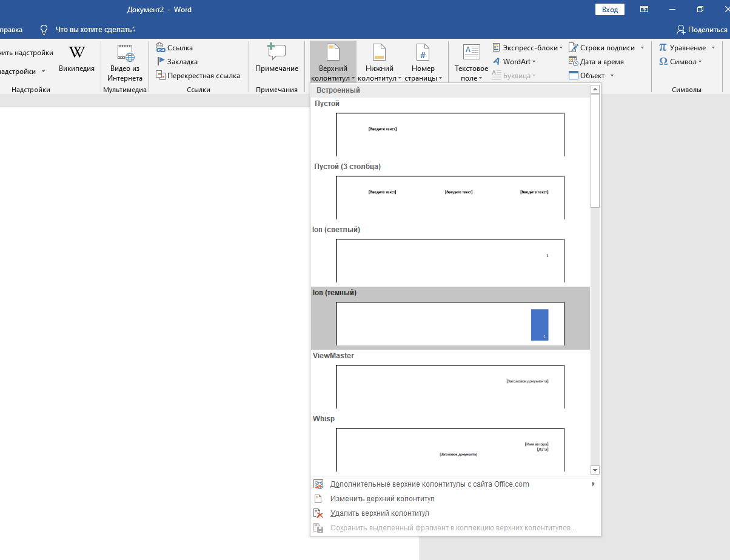Insert online video from Internet
Viewport: 730px width, 560px height.
coord(126,63)
